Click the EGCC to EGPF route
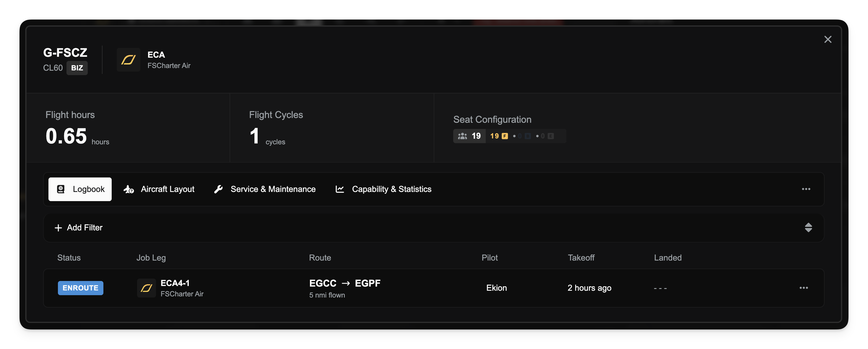Image resolution: width=868 pixels, height=349 pixels. tap(345, 283)
